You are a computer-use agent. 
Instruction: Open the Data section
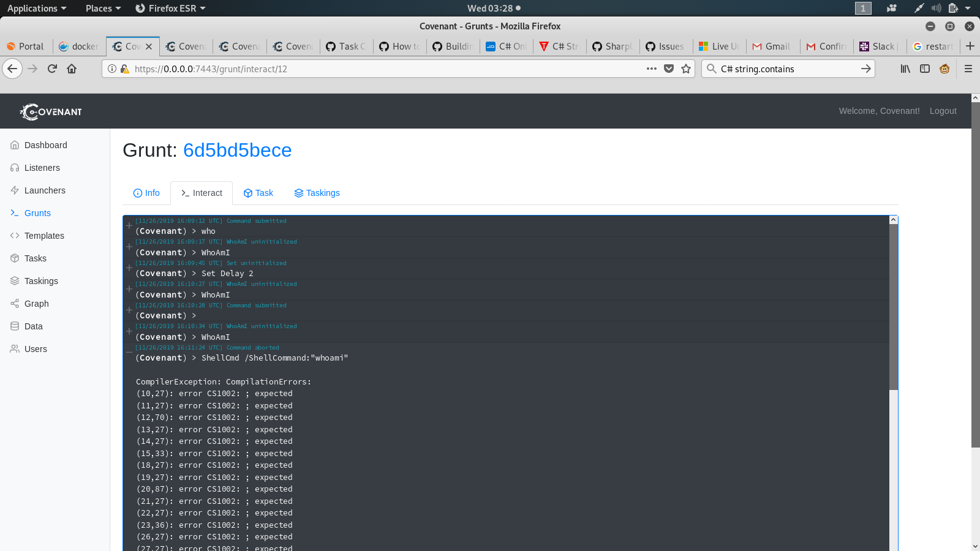point(33,326)
